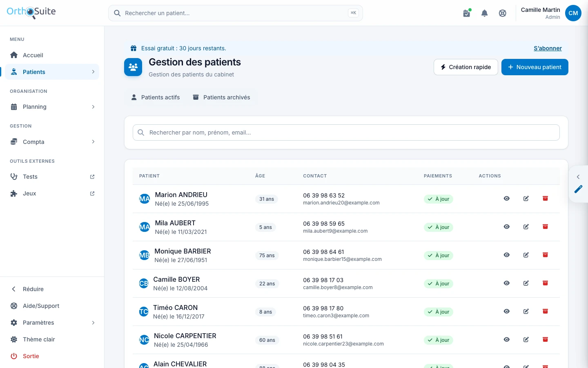Open notifications bell
The width and height of the screenshot is (588, 368).
(x=485, y=13)
